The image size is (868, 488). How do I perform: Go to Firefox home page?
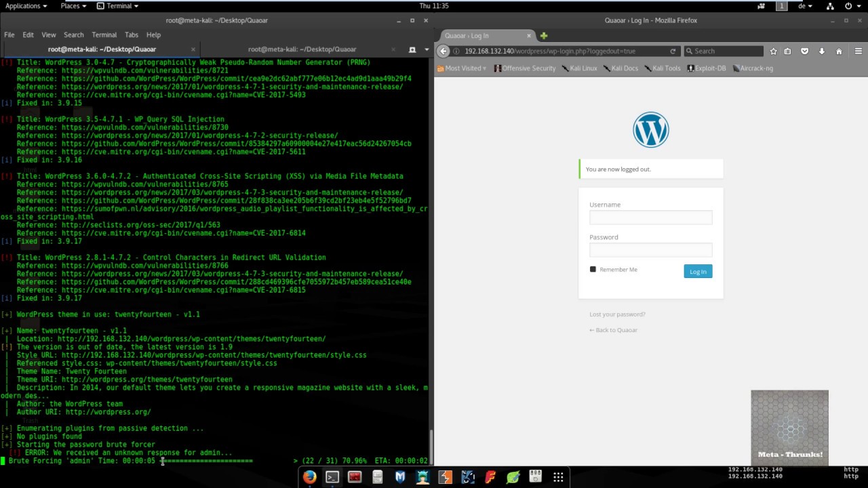[839, 51]
